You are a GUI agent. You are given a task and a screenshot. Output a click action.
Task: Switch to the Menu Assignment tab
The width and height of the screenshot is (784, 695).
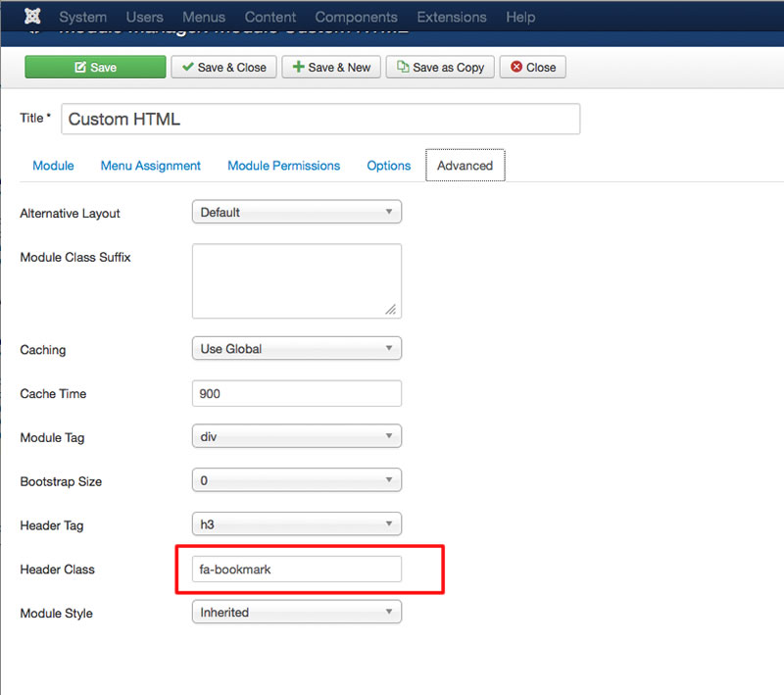point(150,166)
